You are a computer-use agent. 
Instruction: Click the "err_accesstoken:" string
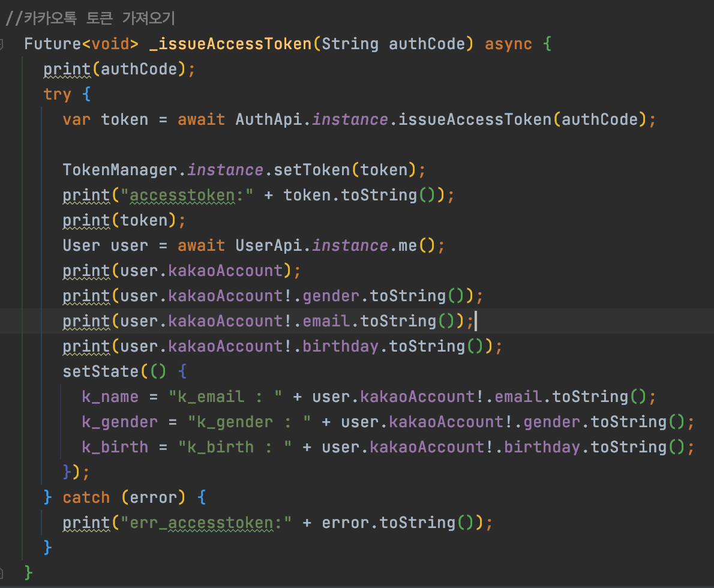(206, 523)
